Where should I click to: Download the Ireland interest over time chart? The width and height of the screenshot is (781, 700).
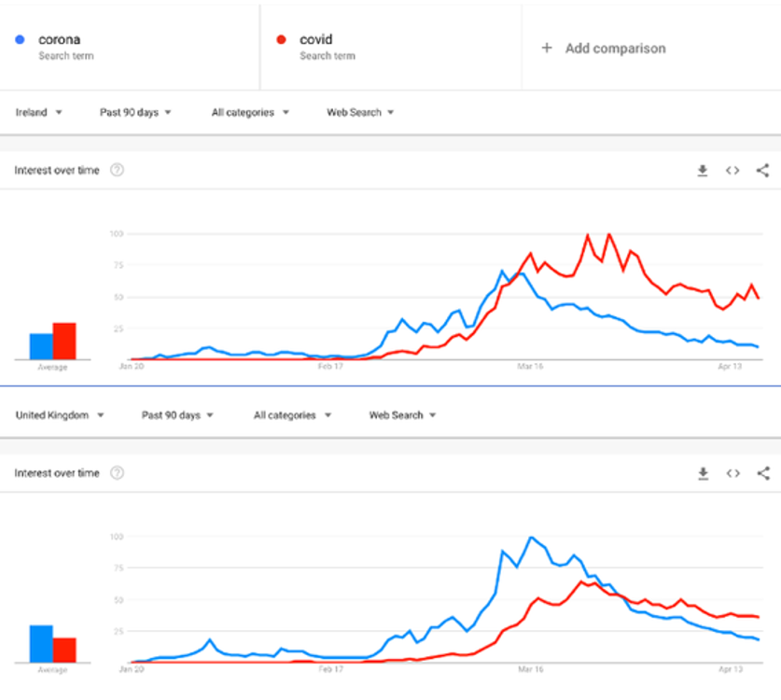[703, 171]
